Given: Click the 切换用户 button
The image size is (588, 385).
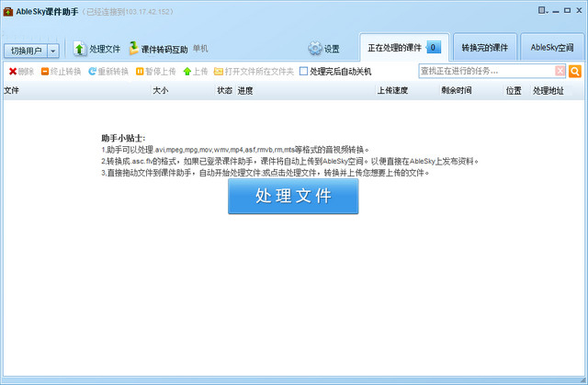Looking at the screenshot, I should [x=25, y=51].
